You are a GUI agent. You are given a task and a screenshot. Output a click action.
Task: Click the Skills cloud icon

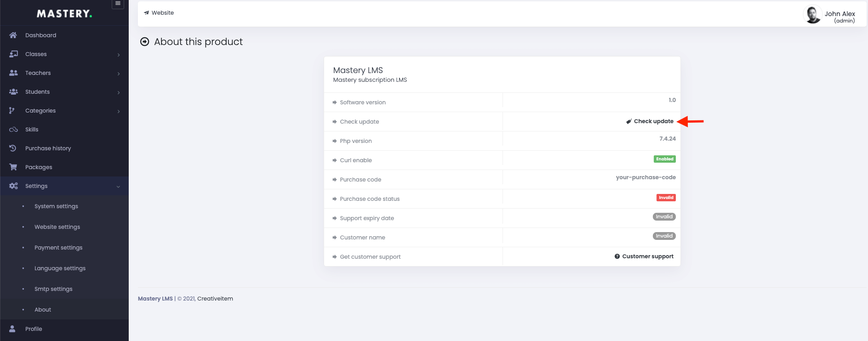[13, 130]
